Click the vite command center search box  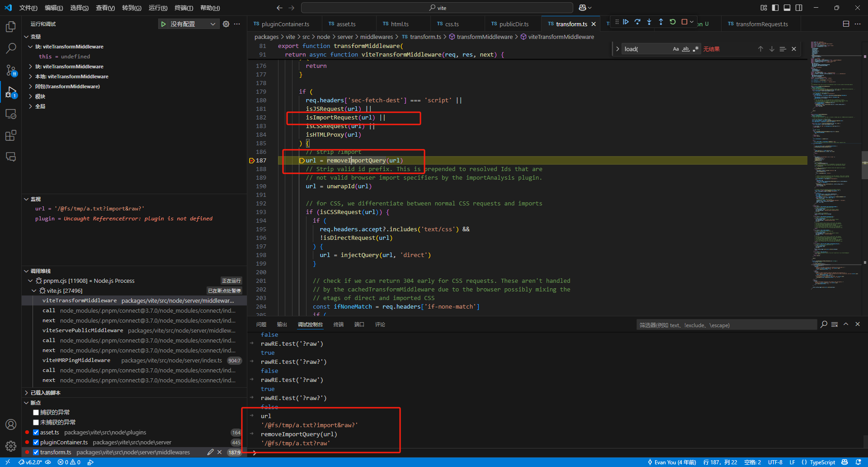(x=437, y=8)
